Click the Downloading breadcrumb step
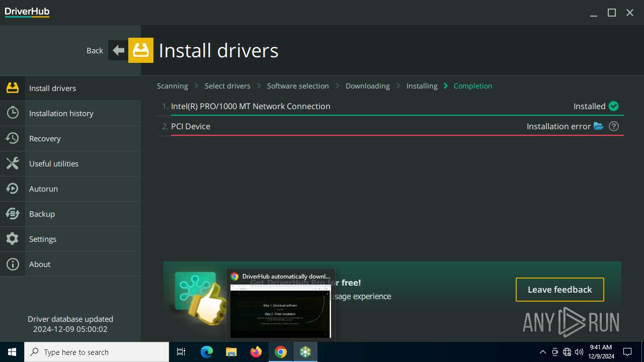Viewport: 644px width, 362px height. [x=368, y=86]
